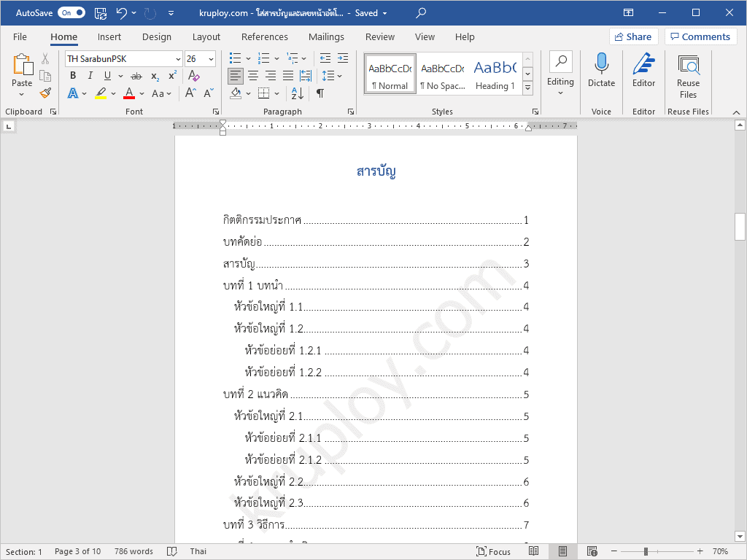747x560 pixels.
Task: Open the Clear All Formatting tool
Action: point(194,76)
